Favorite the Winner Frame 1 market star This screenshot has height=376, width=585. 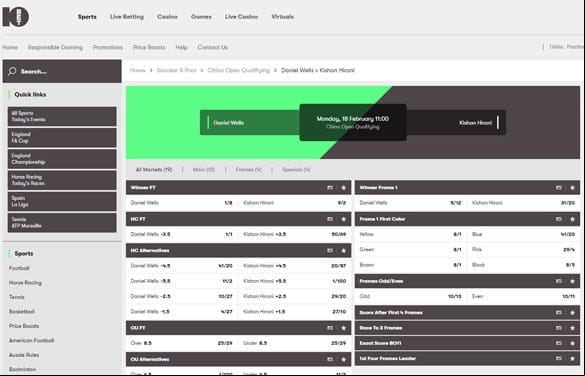572,188
